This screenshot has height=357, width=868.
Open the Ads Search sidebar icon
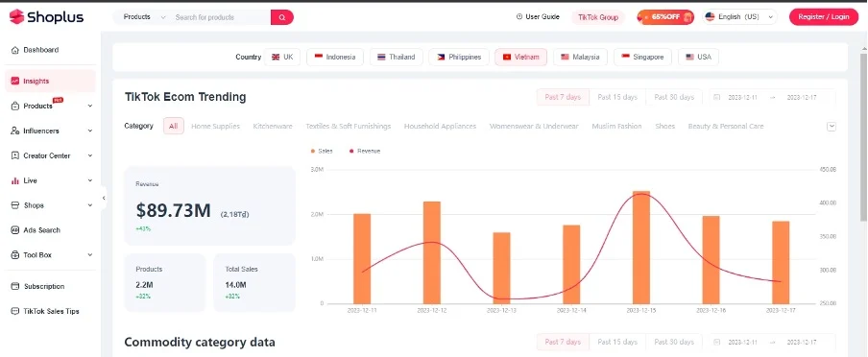pos(15,230)
